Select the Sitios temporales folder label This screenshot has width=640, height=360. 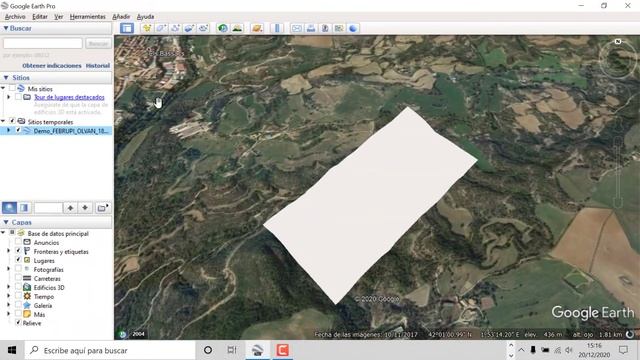coord(50,122)
